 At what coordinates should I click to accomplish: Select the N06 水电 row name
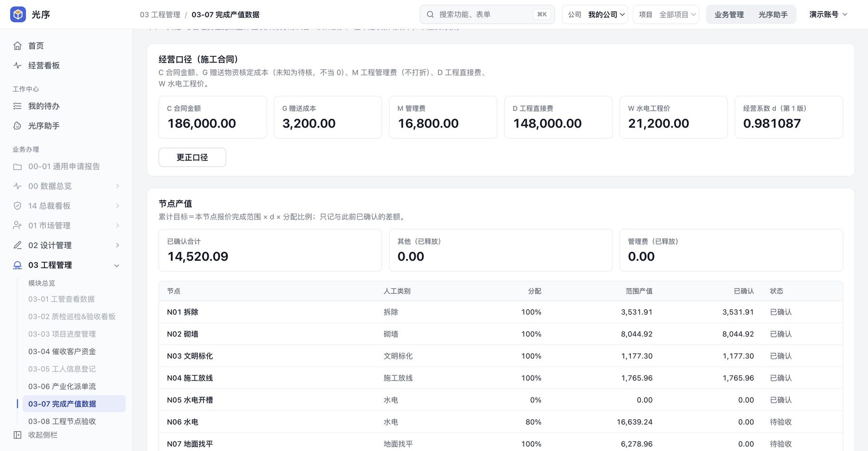point(182,422)
